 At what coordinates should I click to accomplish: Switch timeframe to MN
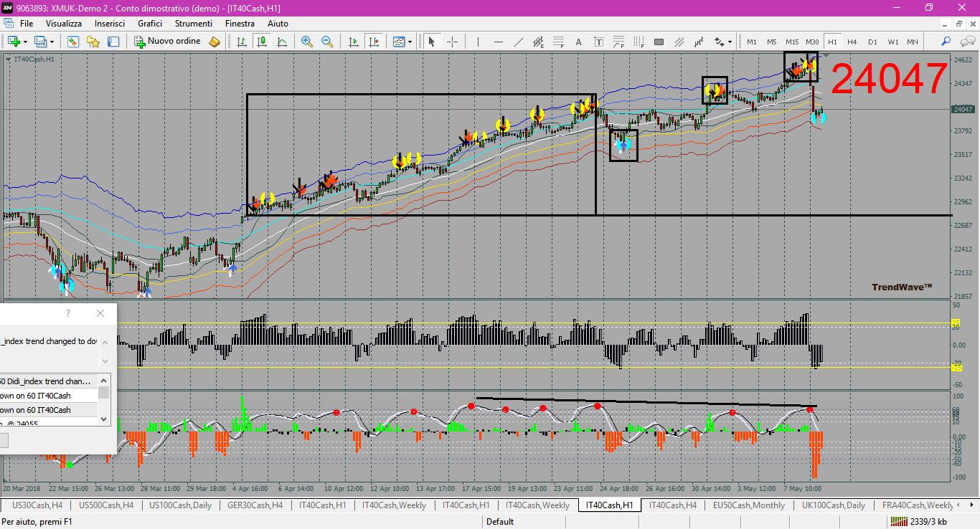coord(913,42)
